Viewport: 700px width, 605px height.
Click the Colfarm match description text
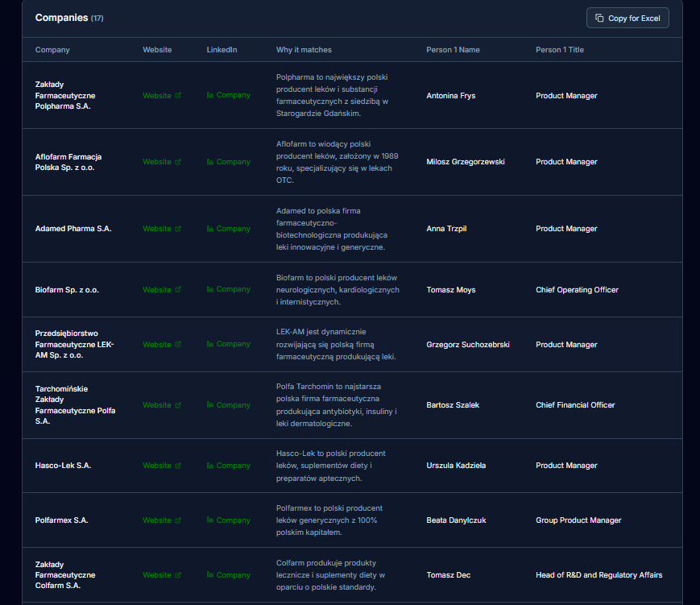pyautogui.click(x=330, y=575)
